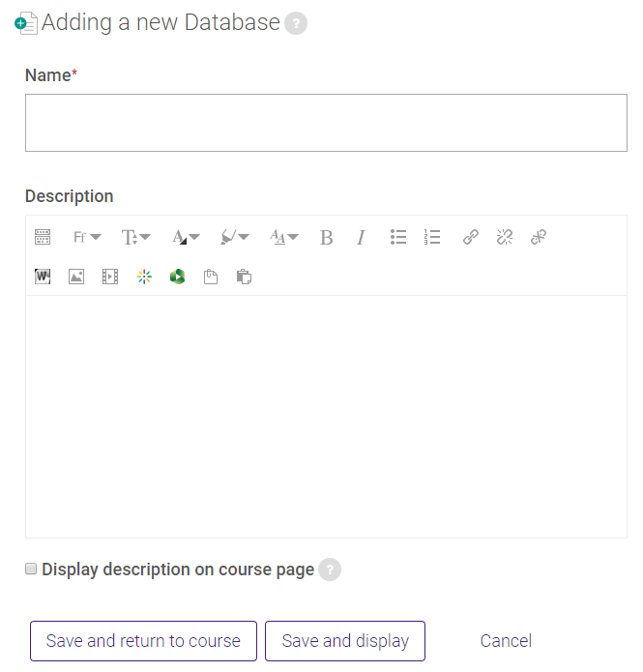Image resolution: width=643 pixels, height=672 pixels.
Task: Insert Moodle media video icon
Action: [x=110, y=277]
